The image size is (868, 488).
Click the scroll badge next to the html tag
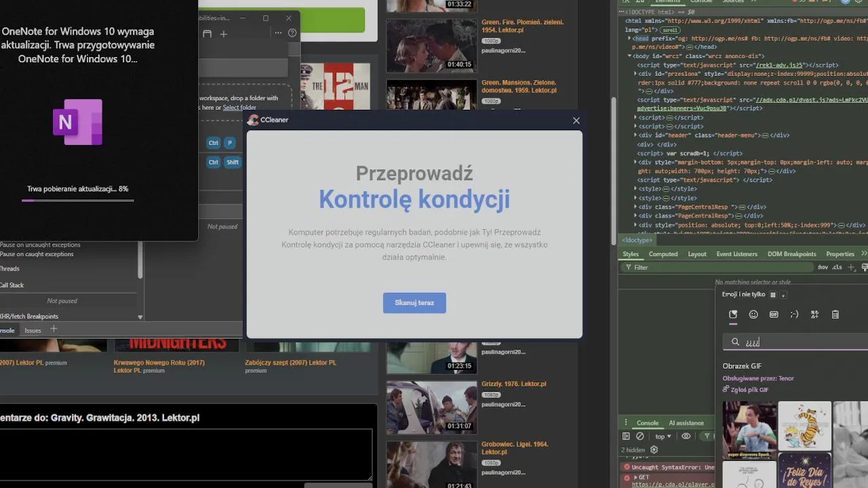[x=670, y=30]
